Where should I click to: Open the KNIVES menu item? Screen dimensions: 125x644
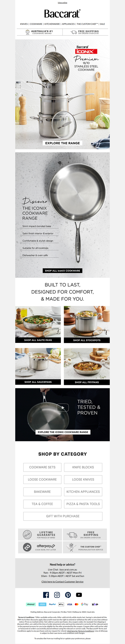[24, 24]
